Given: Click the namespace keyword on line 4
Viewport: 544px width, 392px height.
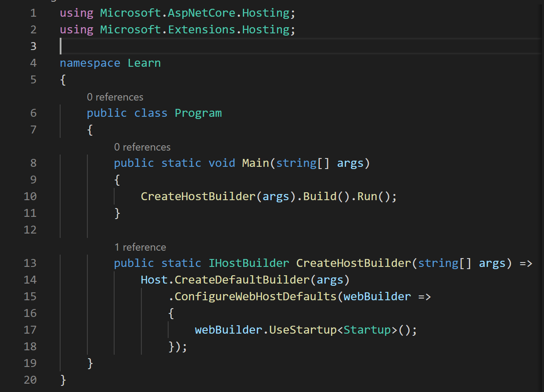Looking at the screenshot, I should (x=90, y=63).
